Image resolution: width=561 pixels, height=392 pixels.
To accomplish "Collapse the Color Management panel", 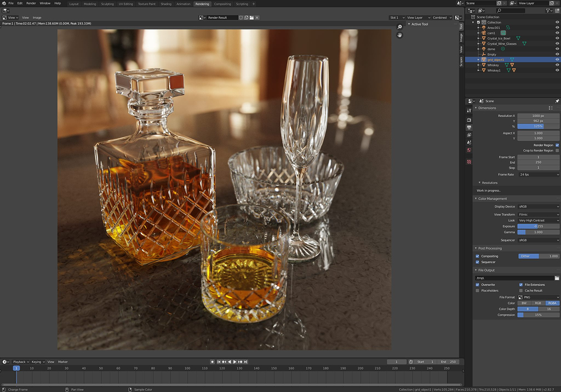I will coord(492,199).
